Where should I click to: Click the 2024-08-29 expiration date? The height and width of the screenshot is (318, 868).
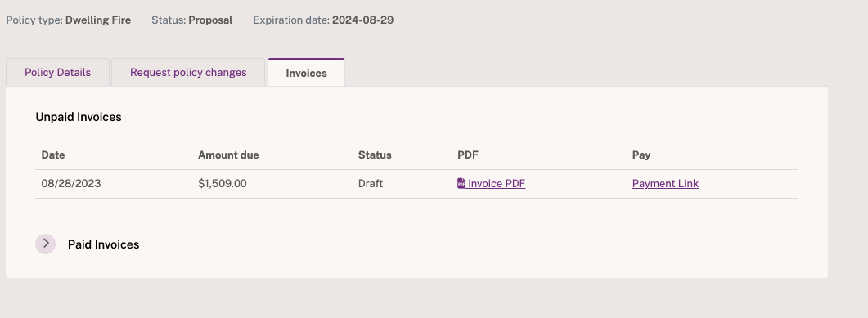click(x=362, y=20)
